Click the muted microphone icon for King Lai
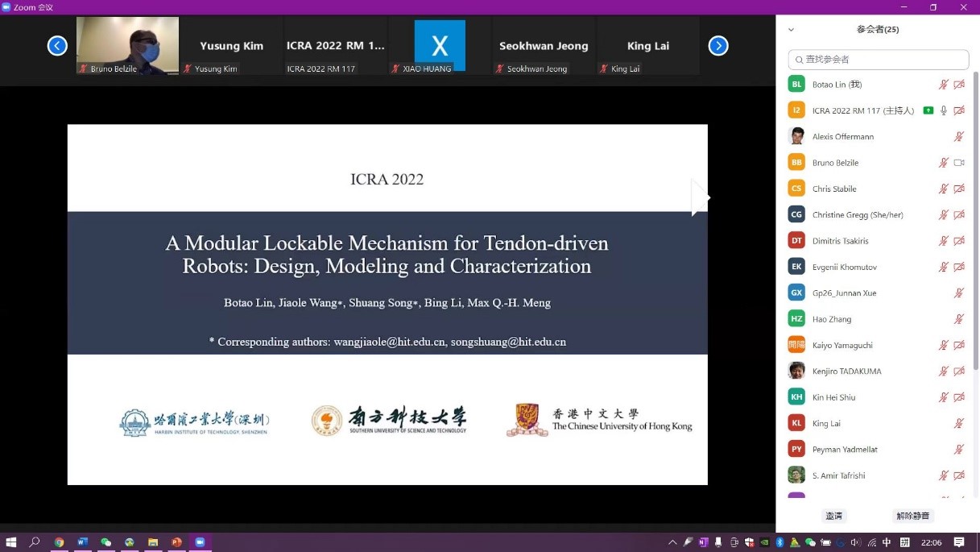980x552 pixels. [959, 423]
